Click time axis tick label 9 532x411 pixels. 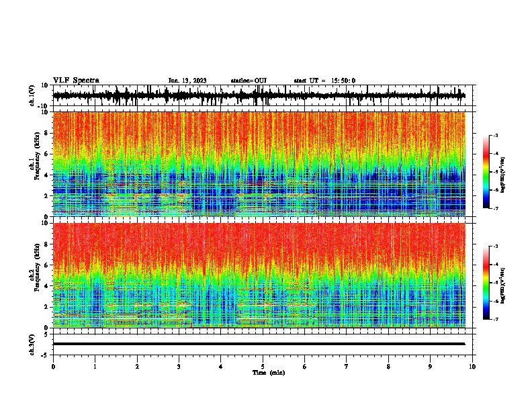[x=430, y=367]
